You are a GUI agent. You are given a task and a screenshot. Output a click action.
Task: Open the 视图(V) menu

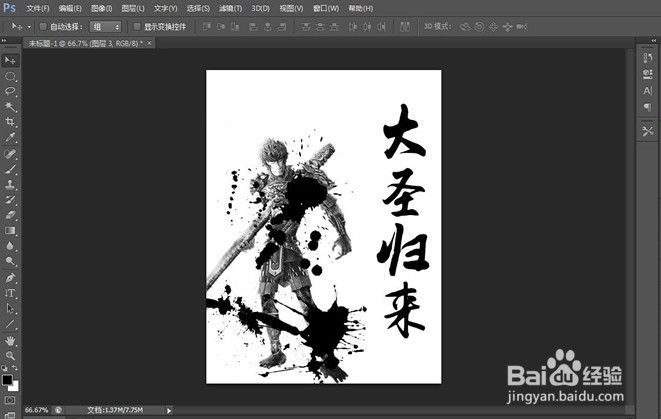coord(291,8)
